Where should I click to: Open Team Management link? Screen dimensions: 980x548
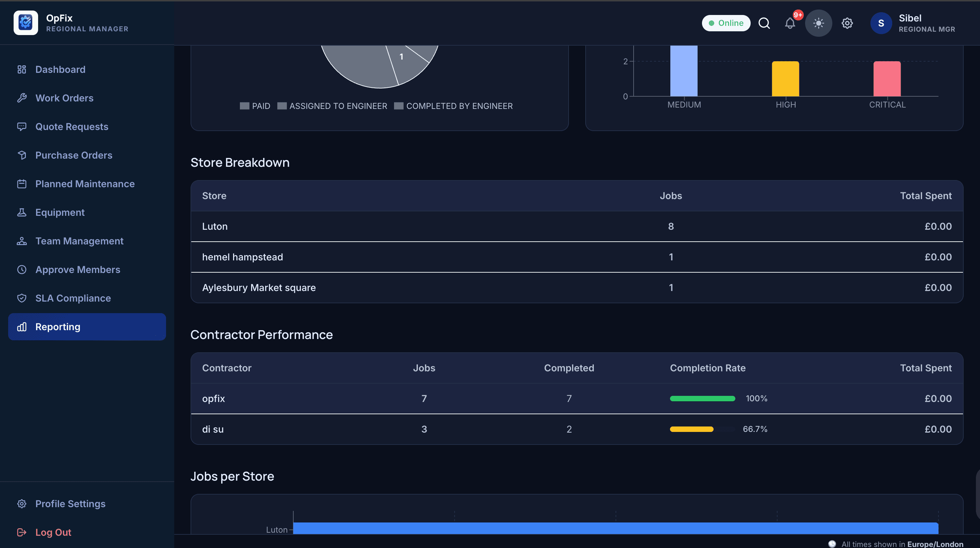coord(87,241)
